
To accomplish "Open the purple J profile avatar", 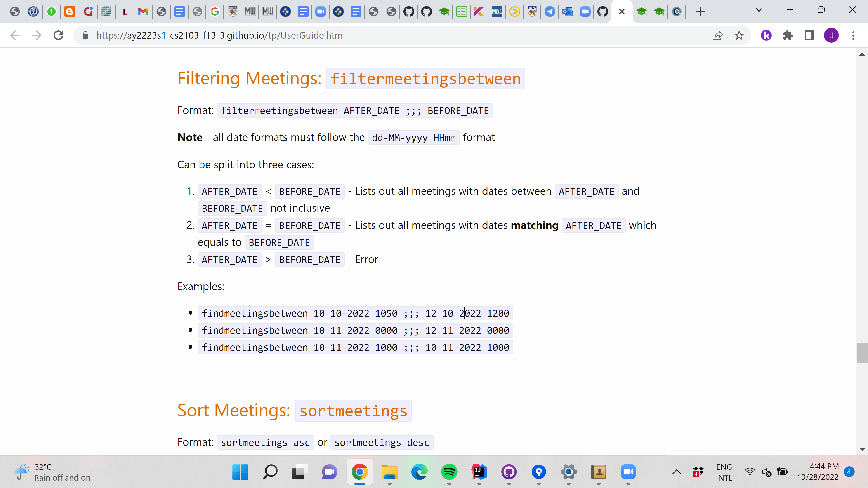I will click(x=831, y=35).
